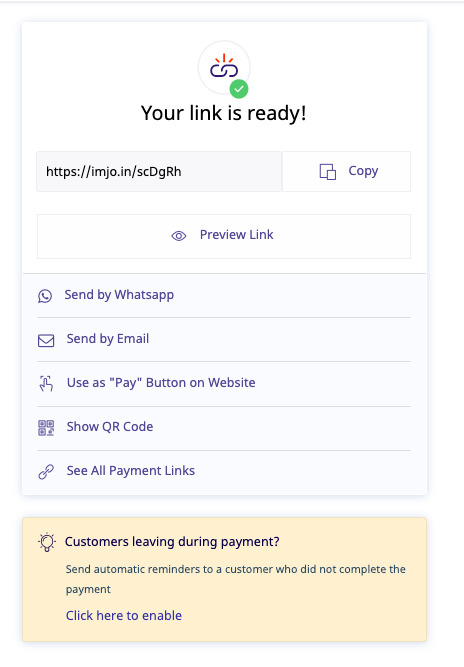Click the "Click here to enable" link

[124, 616]
